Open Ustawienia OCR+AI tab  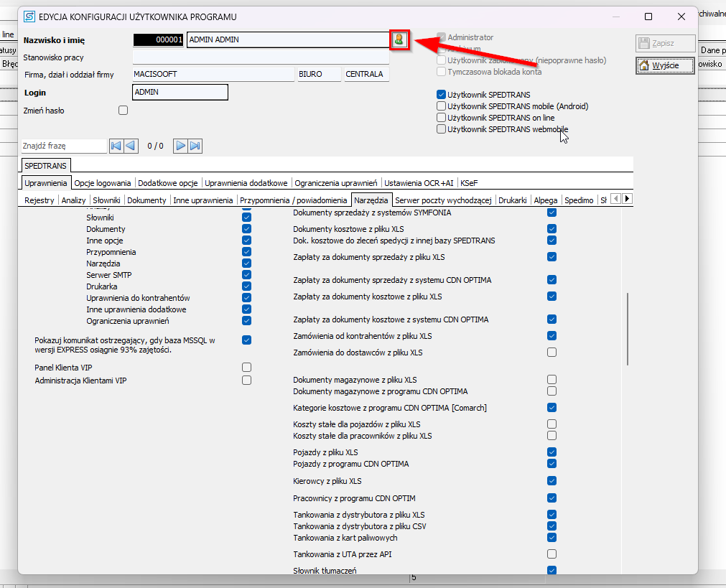[x=419, y=183]
